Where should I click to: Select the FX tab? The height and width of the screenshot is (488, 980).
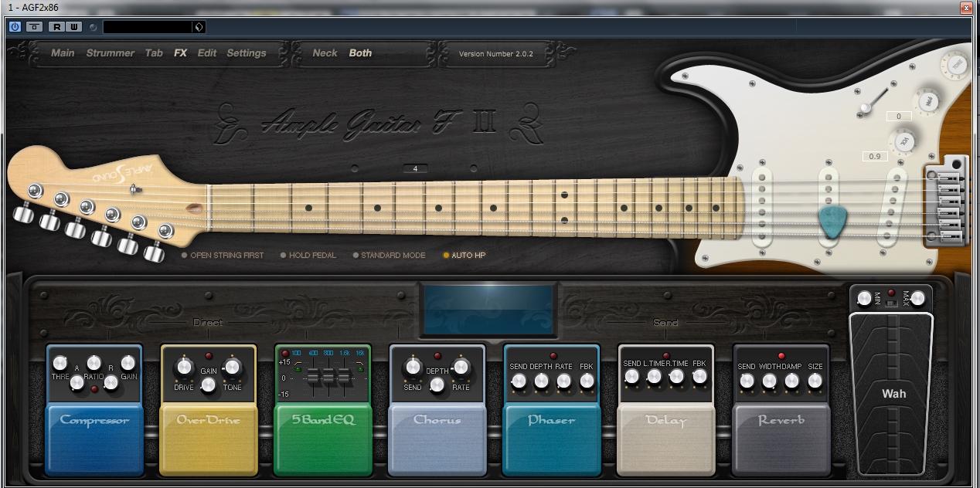tap(180, 53)
